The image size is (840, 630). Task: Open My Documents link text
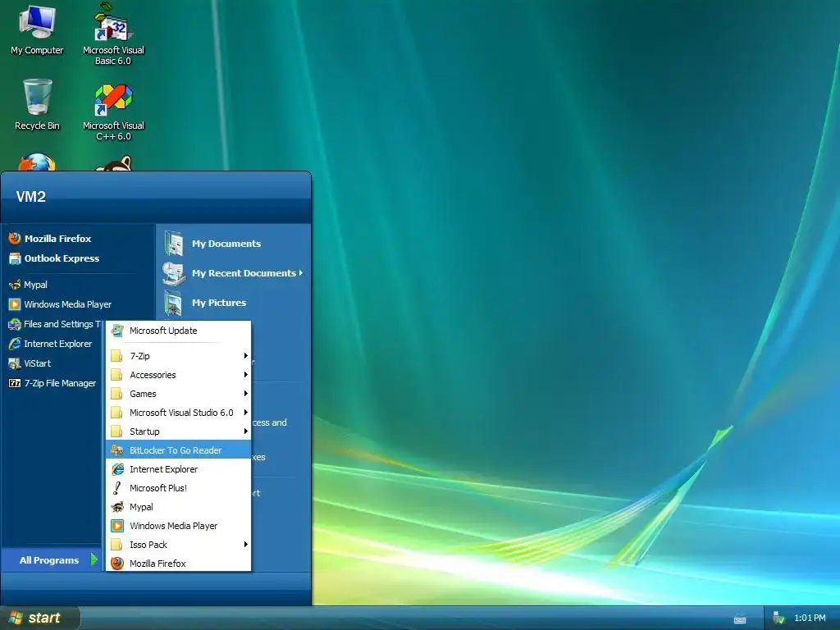pos(226,244)
